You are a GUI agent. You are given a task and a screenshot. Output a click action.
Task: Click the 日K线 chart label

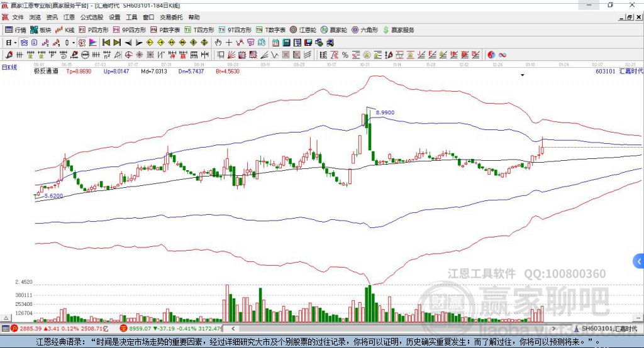9,67
